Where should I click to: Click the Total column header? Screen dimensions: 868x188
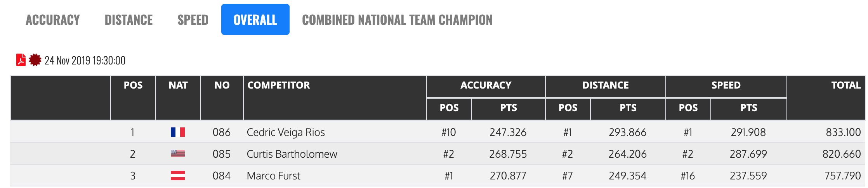tap(845, 85)
